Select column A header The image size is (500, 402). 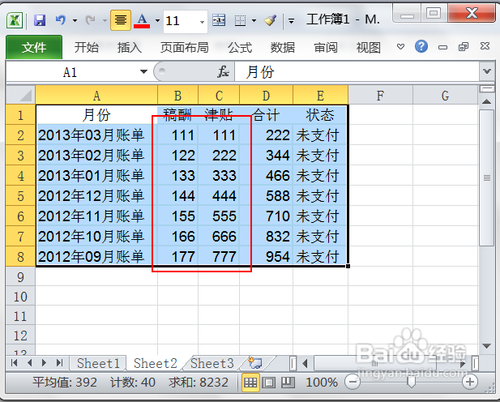click(x=96, y=96)
